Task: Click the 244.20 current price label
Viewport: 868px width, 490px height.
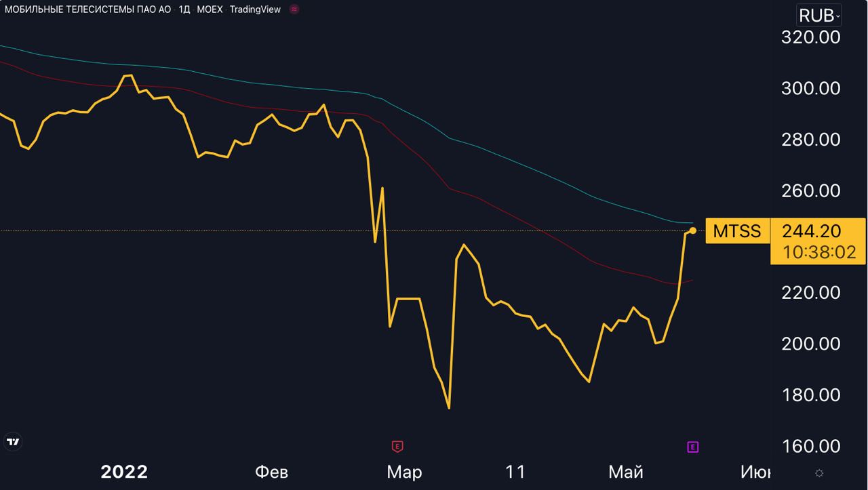Action: tap(811, 231)
